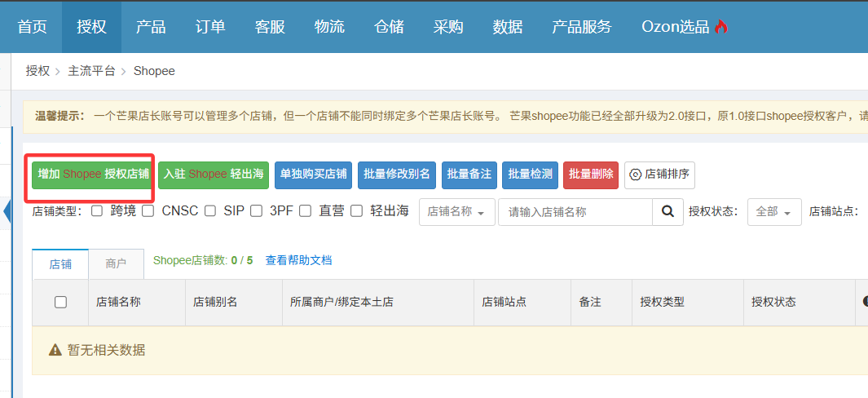868x398 pixels.
Task: Switch to the 商户 tab
Action: pyautogui.click(x=116, y=264)
